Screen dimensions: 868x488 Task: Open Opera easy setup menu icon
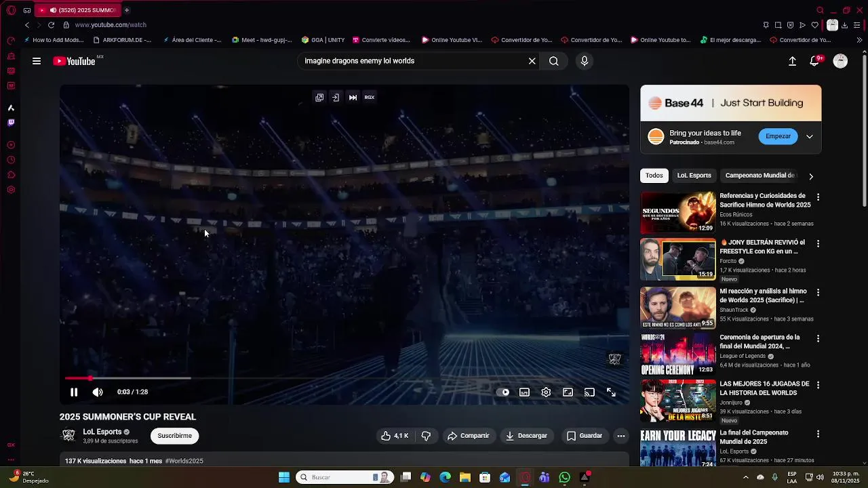click(857, 25)
